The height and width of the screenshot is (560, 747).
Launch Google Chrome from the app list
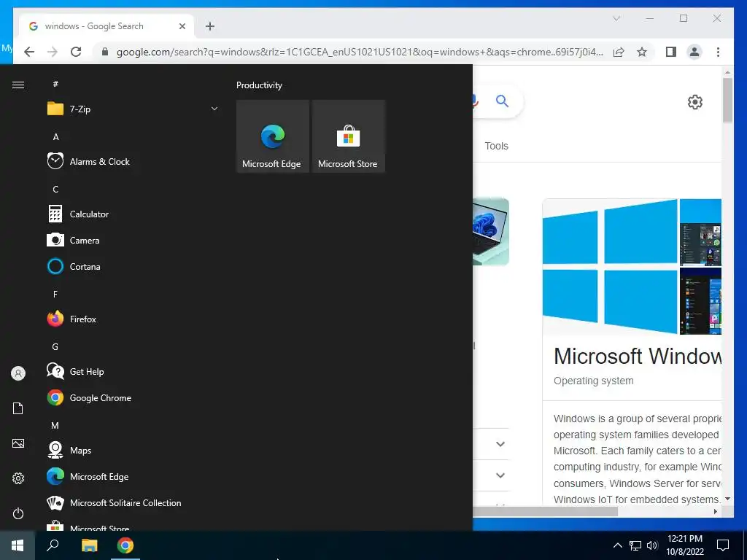tap(132, 397)
